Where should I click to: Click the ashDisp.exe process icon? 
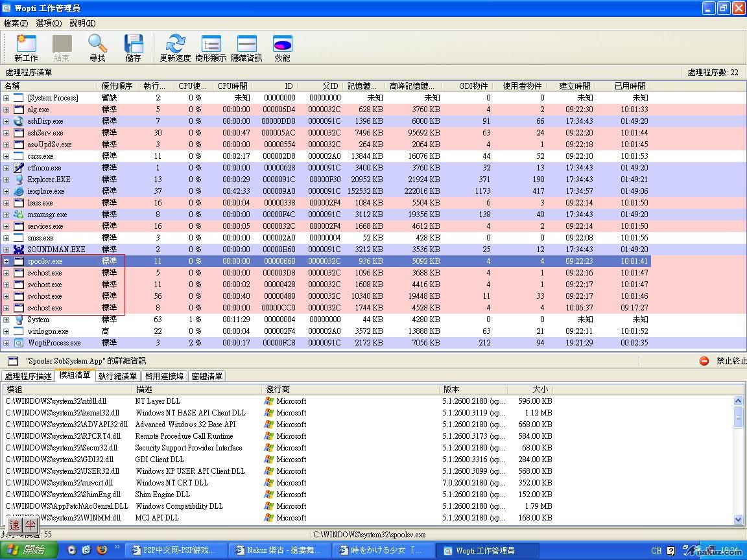coord(19,121)
